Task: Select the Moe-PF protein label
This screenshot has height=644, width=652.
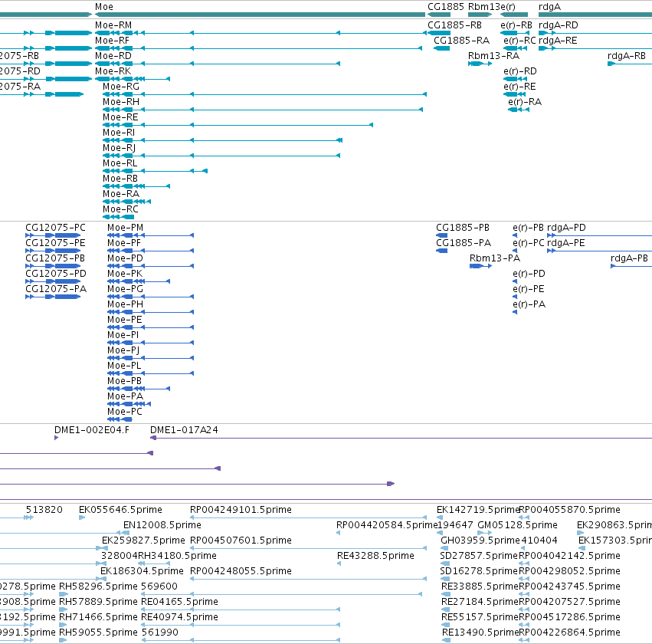Action: tap(124, 243)
